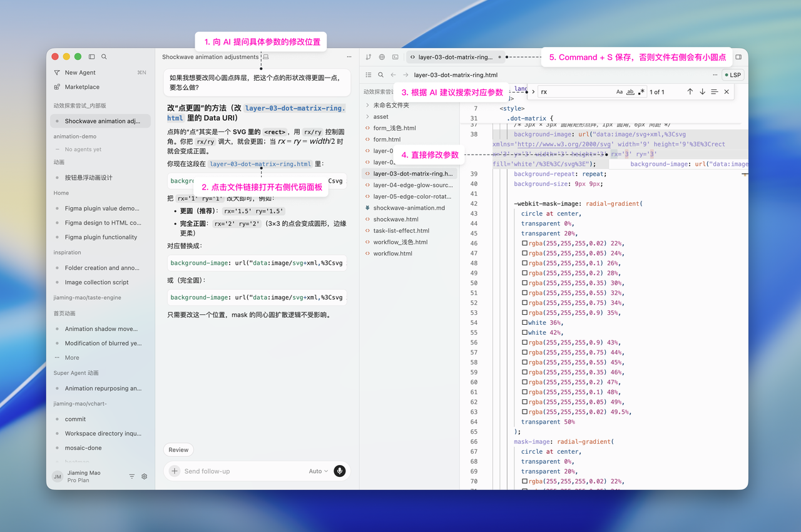Expand More under 首页动画
This screenshot has height=532, width=801.
tap(101, 358)
